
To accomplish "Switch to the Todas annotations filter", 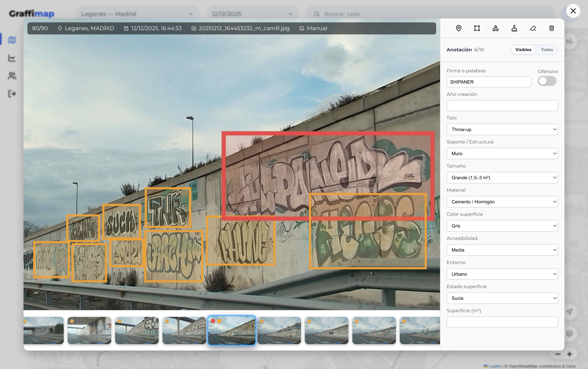I will [547, 50].
